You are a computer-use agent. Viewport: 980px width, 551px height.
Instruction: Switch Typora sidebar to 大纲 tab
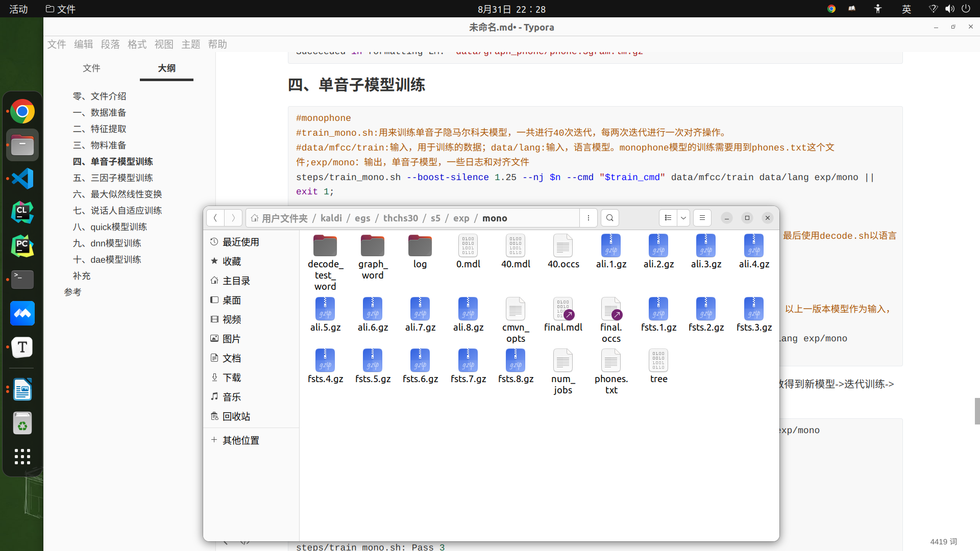[166, 68]
